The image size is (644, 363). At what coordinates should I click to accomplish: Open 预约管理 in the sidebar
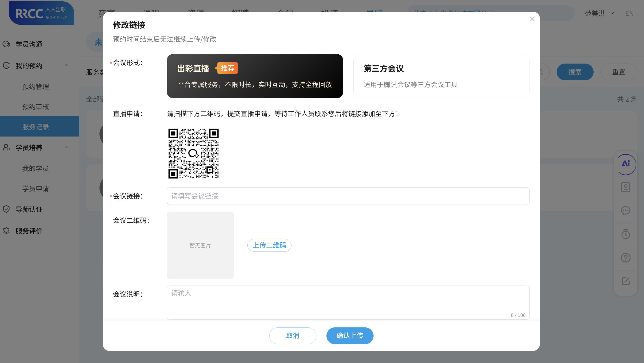pyautogui.click(x=35, y=87)
